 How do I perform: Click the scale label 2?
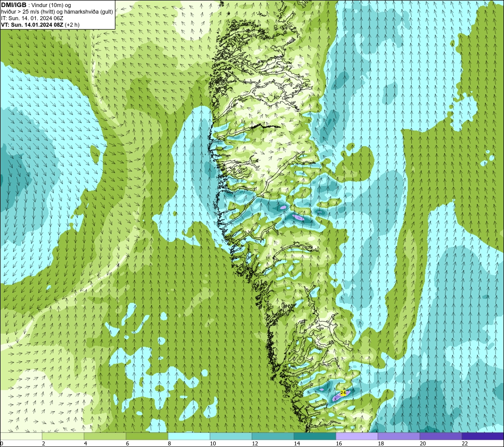43,443
